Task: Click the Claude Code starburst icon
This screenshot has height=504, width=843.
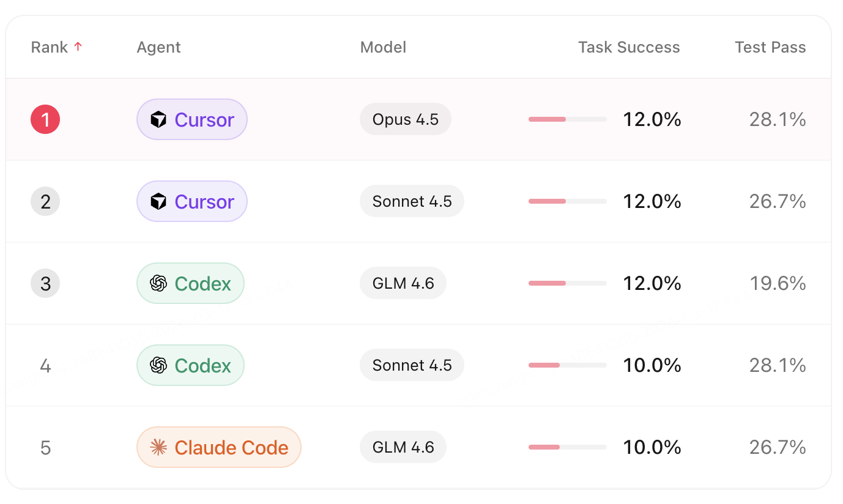Action: [x=158, y=448]
